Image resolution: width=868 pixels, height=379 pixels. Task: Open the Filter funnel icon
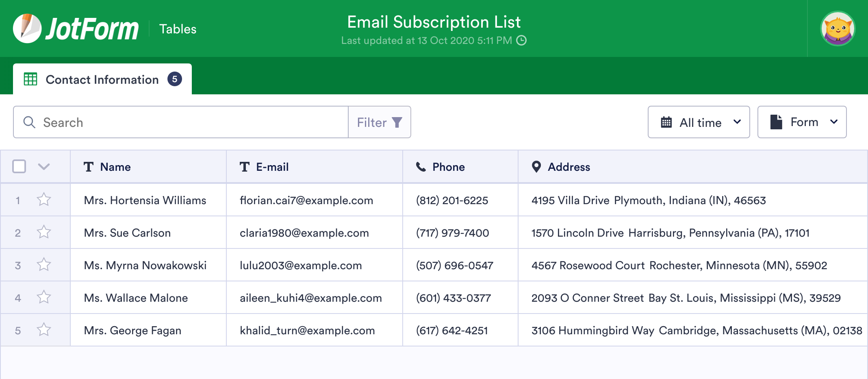point(396,122)
